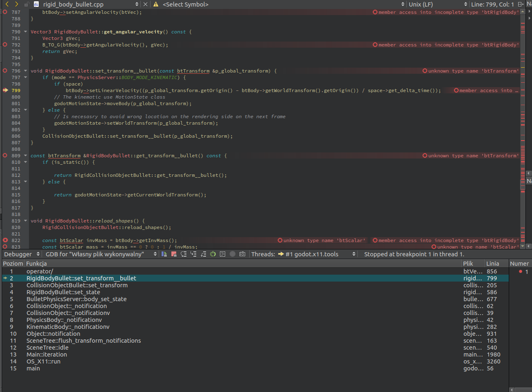532x392 pixels.
Task: Select stack frame RigidBodyBullet::set_state
Action: [x=255, y=292]
